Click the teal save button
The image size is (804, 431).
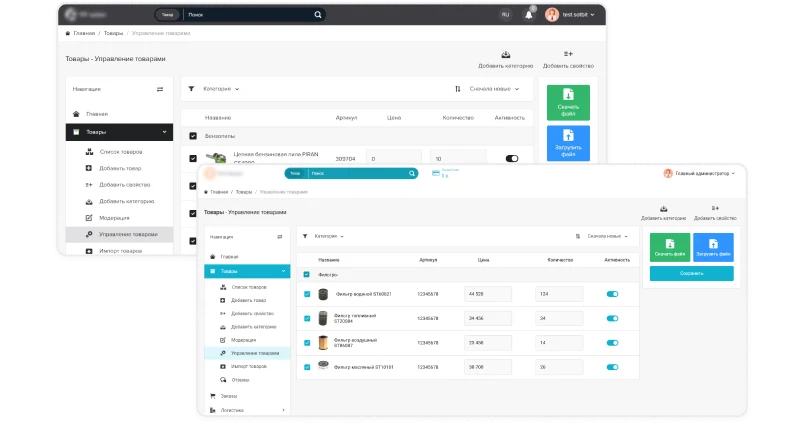click(691, 273)
